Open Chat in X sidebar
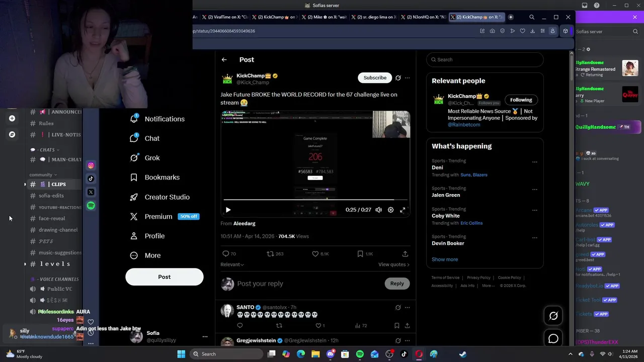 point(145,138)
